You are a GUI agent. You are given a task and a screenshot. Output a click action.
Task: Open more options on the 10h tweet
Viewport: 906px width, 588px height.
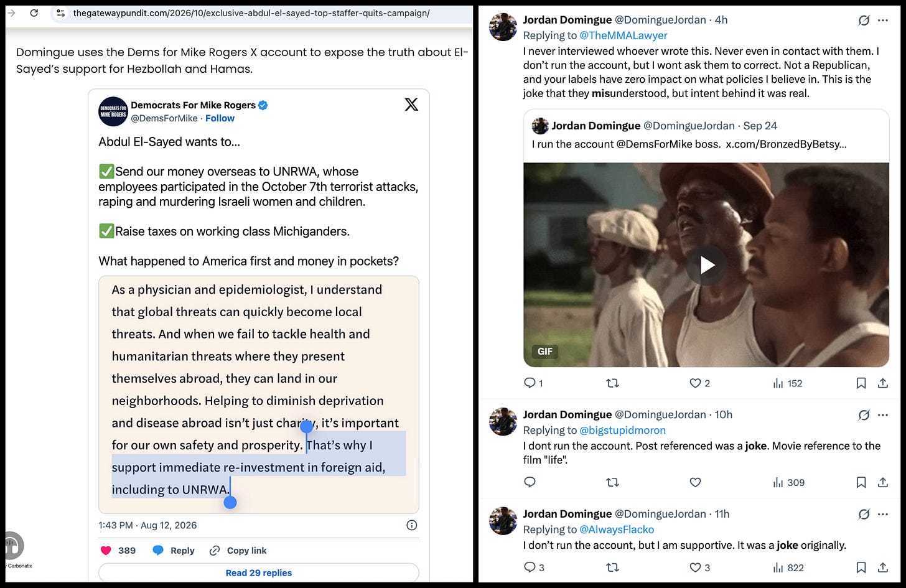(x=883, y=415)
